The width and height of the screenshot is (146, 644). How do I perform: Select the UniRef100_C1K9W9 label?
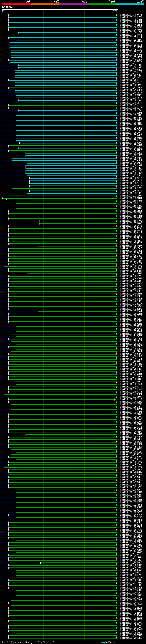[x=131, y=196]
